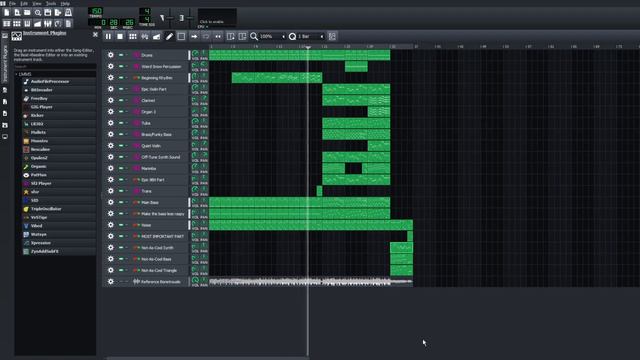Viewport: 640px width, 360px height.
Task: Open the View menu
Action: point(37,3)
